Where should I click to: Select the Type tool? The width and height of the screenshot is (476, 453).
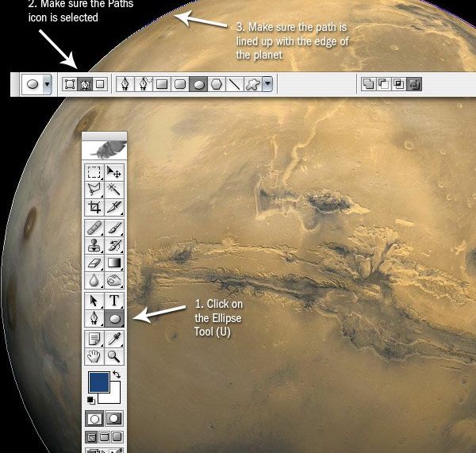click(114, 301)
